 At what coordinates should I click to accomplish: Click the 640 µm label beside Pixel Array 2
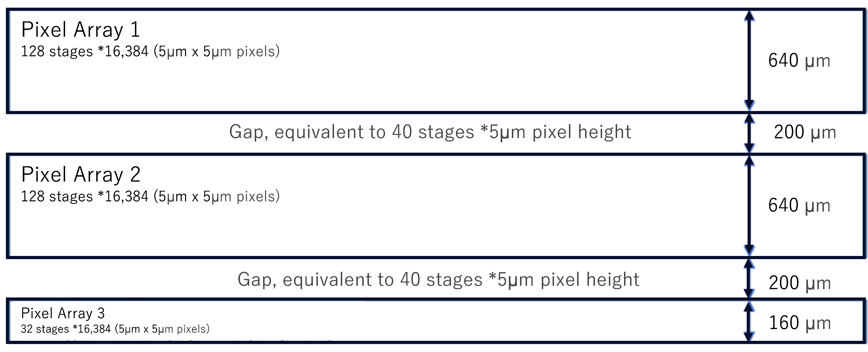tap(799, 206)
